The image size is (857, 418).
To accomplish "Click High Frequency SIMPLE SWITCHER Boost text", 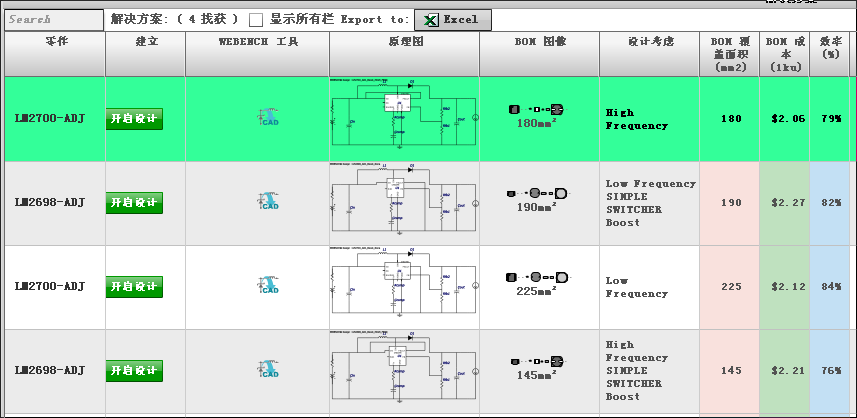I will point(637,371).
